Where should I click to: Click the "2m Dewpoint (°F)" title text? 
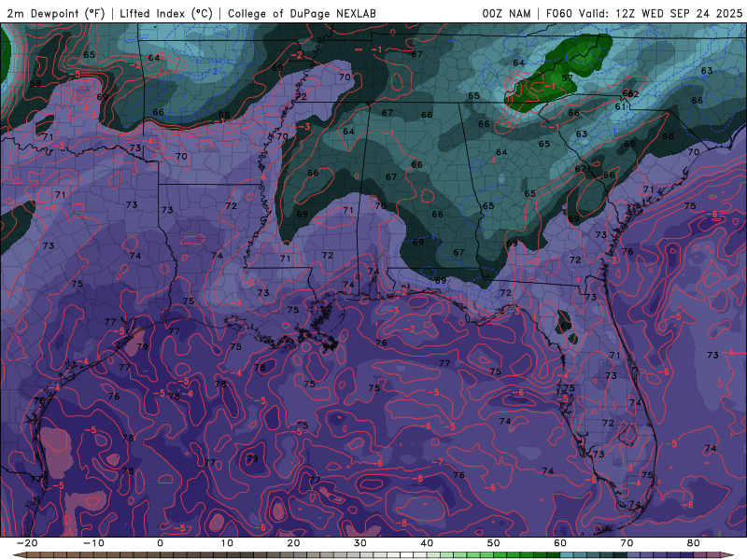pos(55,13)
